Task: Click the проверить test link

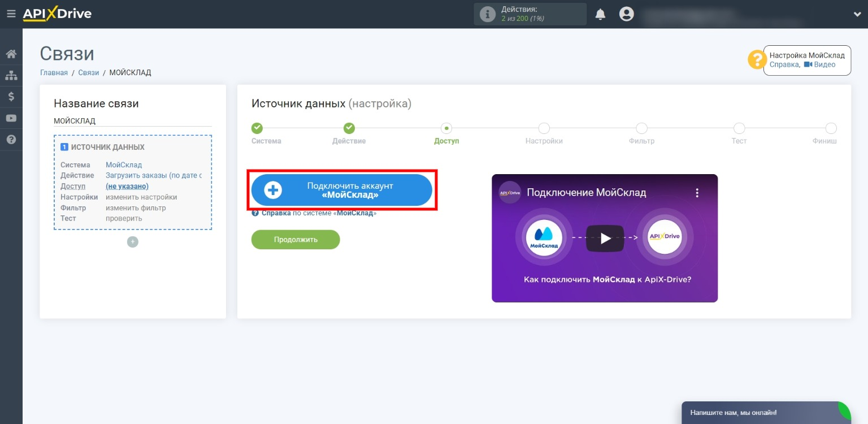Action: [124, 218]
